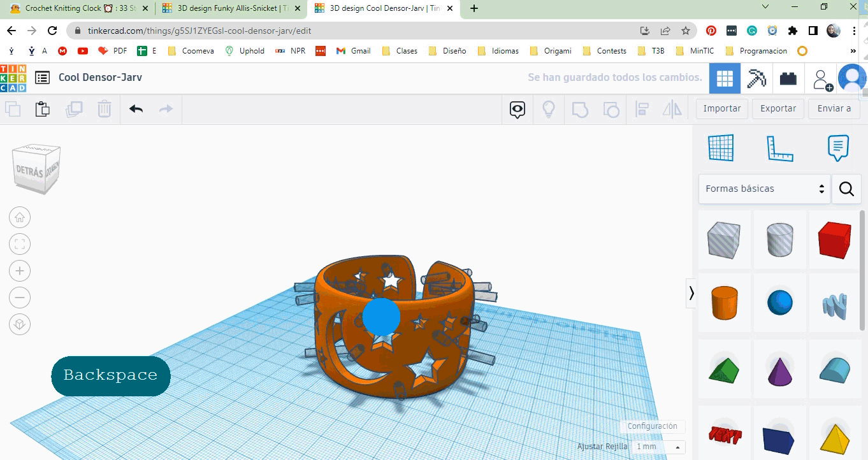Select the Workplane tool in the right panel

tap(721, 147)
